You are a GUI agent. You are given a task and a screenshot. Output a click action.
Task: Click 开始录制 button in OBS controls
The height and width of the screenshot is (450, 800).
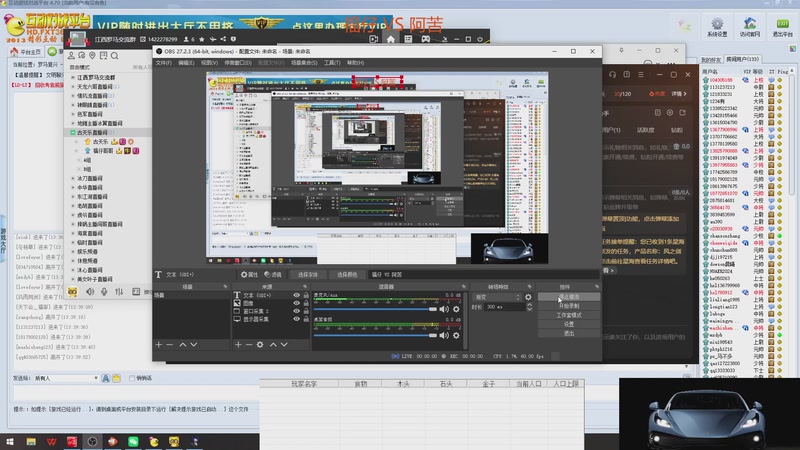(x=569, y=306)
